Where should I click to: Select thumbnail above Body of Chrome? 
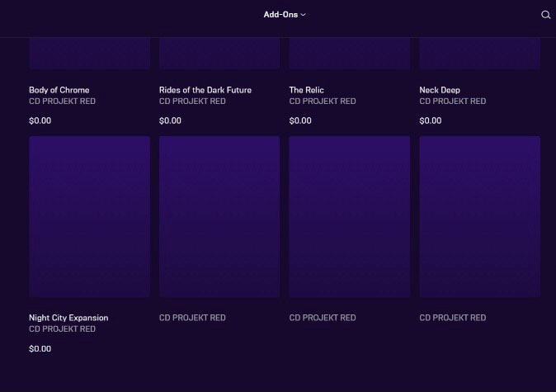(x=89, y=53)
